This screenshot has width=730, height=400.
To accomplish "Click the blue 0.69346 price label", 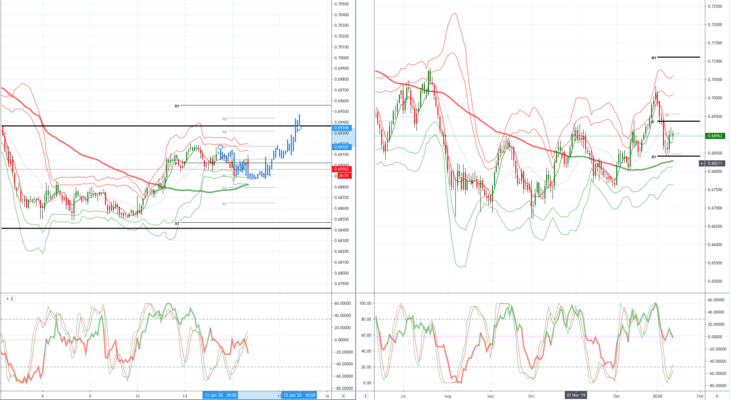I will click(x=342, y=128).
